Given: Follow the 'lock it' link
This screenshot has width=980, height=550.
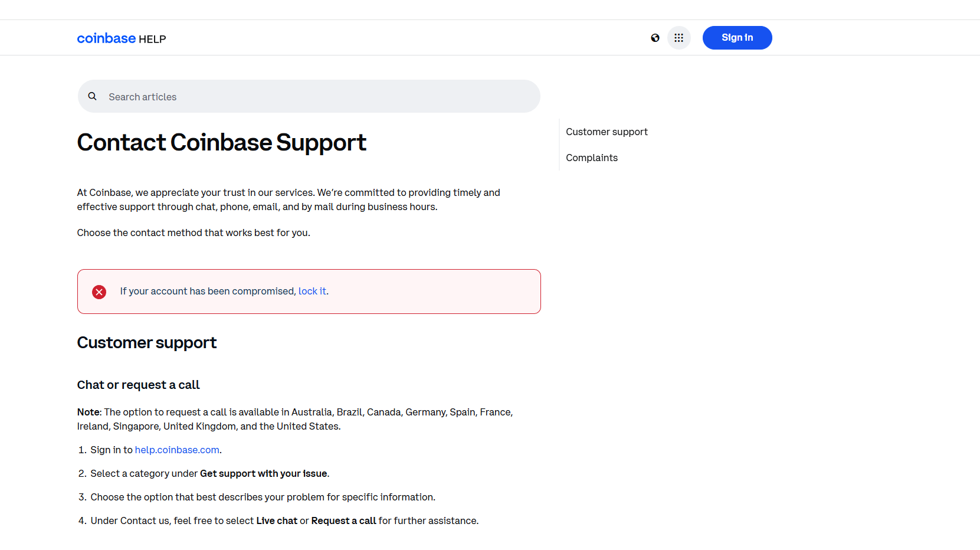Looking at the screenshot, I should [x=312, y=291].
